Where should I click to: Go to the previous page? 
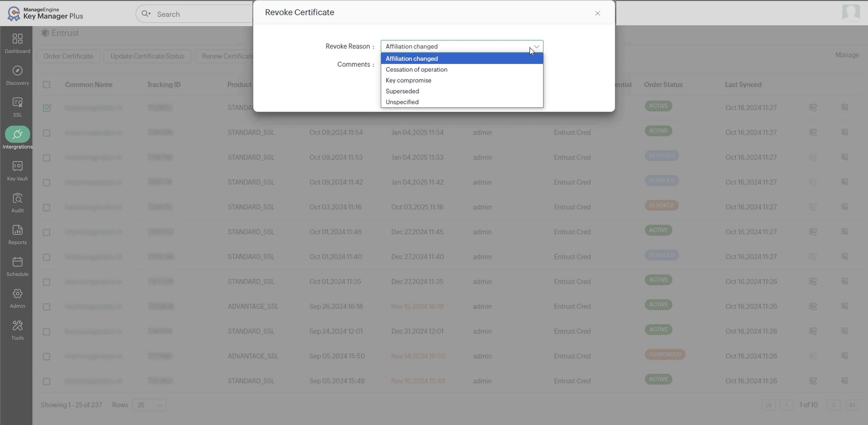tap(786, 405)
